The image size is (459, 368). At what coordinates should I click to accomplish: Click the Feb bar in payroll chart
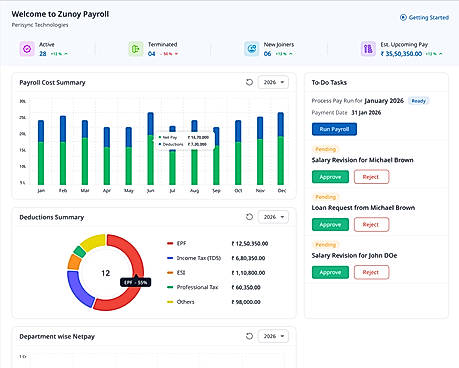click(x=63, y=150)
